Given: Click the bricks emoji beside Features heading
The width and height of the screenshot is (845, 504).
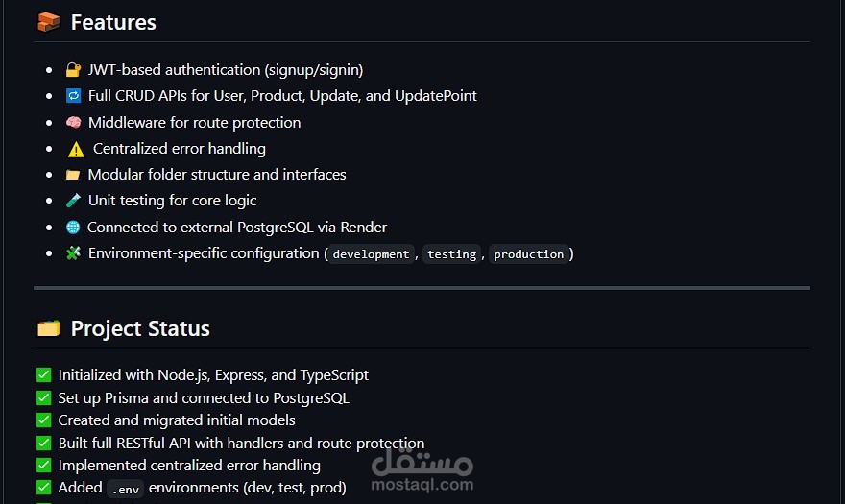Looking at the screenshot, I should [x=49, y=22].
